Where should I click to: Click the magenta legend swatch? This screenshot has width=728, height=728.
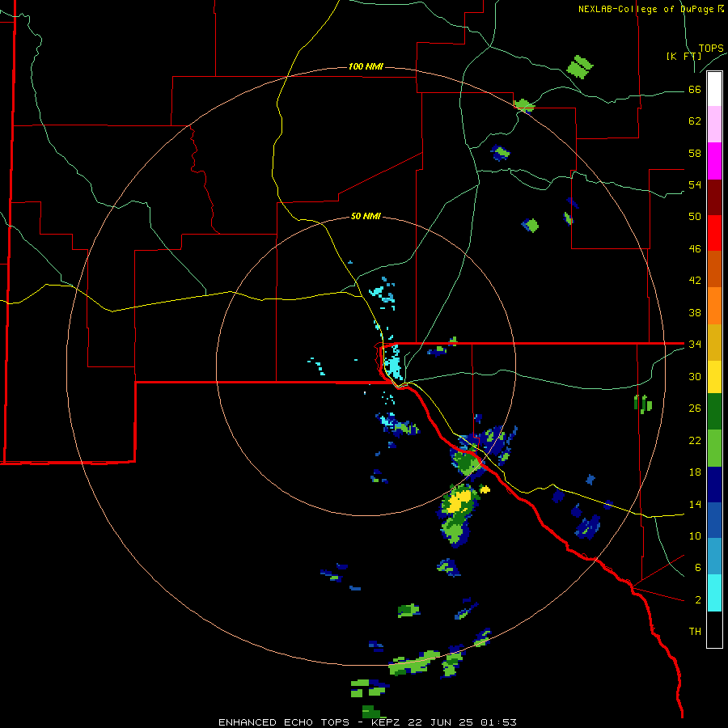click(714, 161)
